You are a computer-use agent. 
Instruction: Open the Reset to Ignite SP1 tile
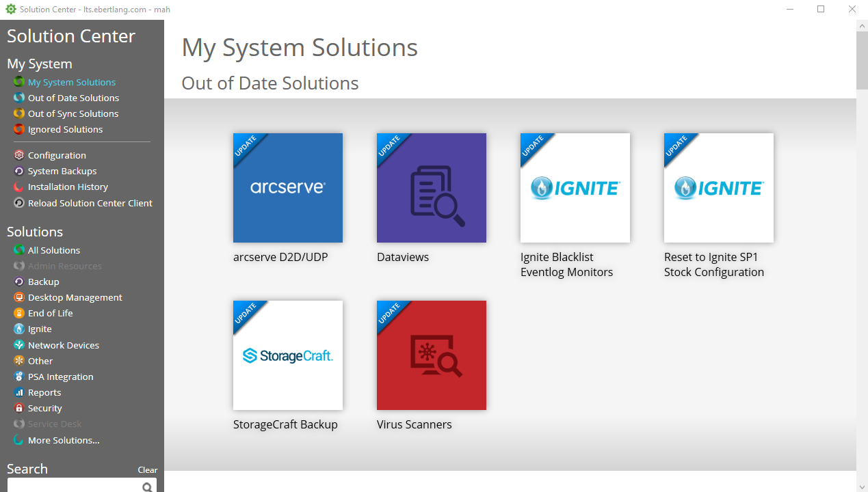[x=719, y=188]
